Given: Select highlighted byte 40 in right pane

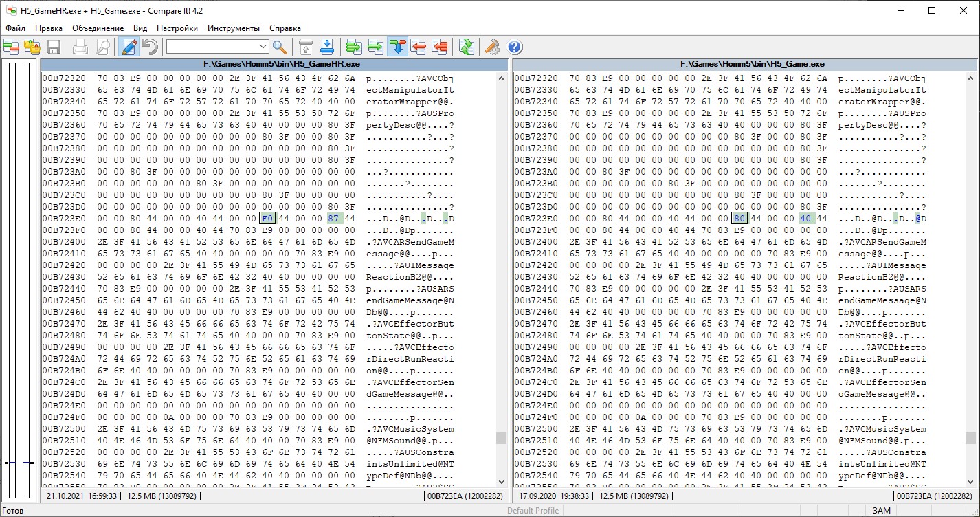Looking at the screenshot, I should tap(806, 218).
